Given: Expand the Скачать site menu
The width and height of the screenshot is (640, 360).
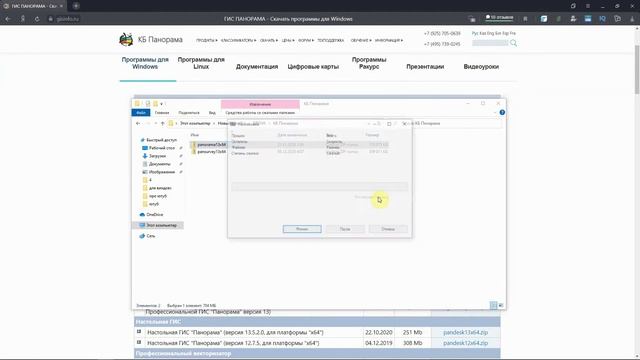Looking at the screenshot, I should [269, 40].
